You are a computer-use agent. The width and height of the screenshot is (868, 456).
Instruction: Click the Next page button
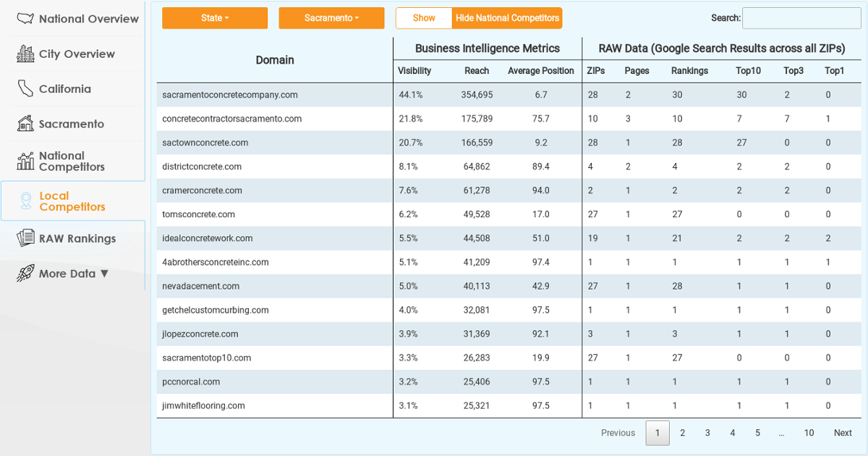click(843, 433)
